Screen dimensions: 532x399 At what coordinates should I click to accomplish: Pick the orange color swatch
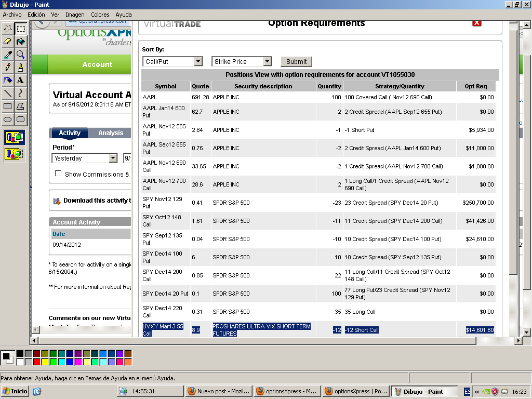pos(128,362)
